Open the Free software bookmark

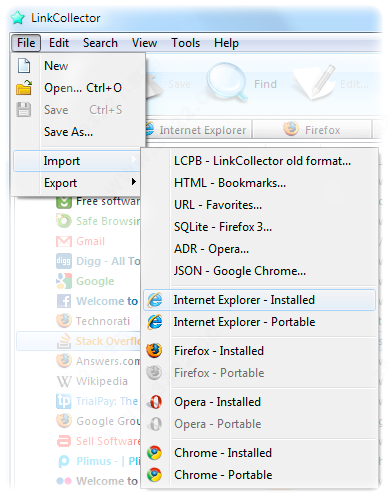(x=108, y=201)
